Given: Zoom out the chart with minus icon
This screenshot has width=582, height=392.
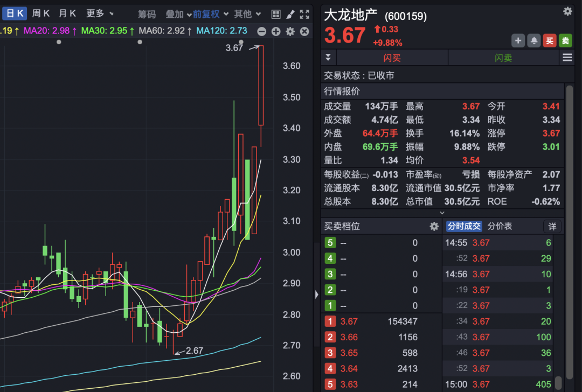Looking at the screenshot, I should (261, 32).
